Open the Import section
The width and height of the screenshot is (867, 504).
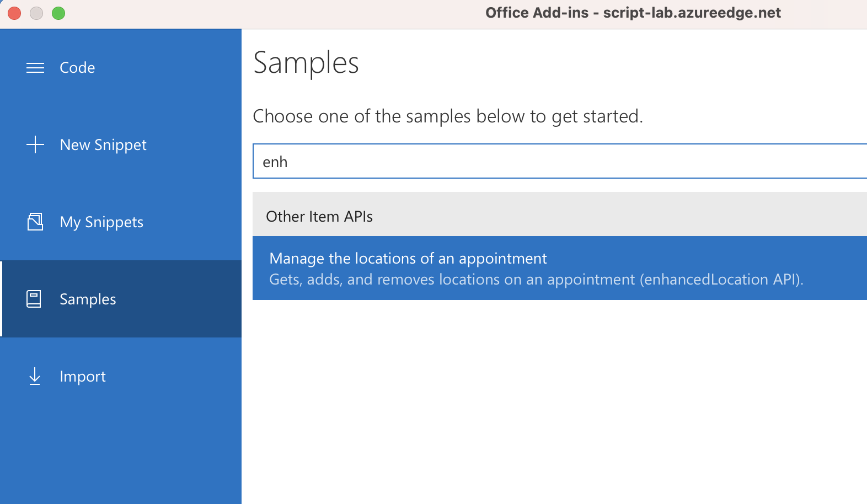pyautogui.click(x=83, y=376)
